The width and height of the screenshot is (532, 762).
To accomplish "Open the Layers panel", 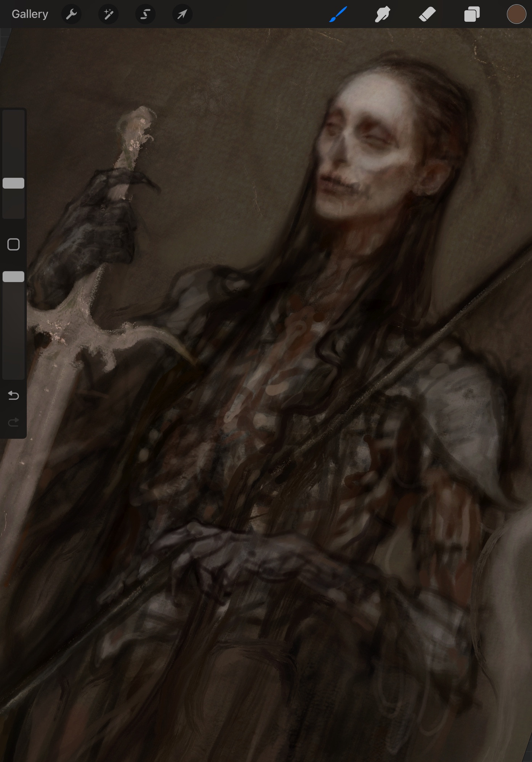I will click(x=472, y=14).
